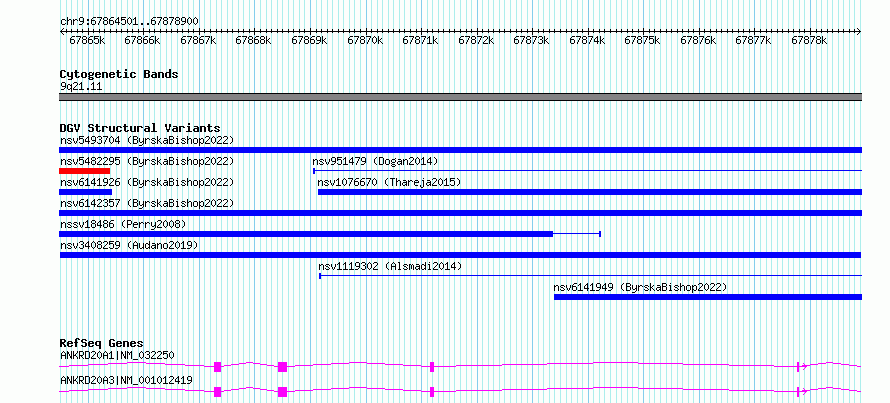The image size is (890, 403).
Task: Click the red nsv5482295 variant bar
Action: (85, 171)
